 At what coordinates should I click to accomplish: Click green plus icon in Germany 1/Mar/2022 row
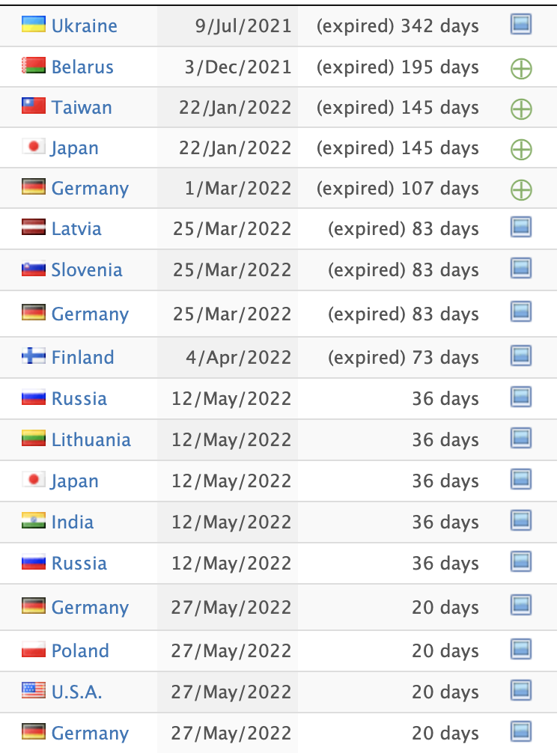click(x=520, y=189)
